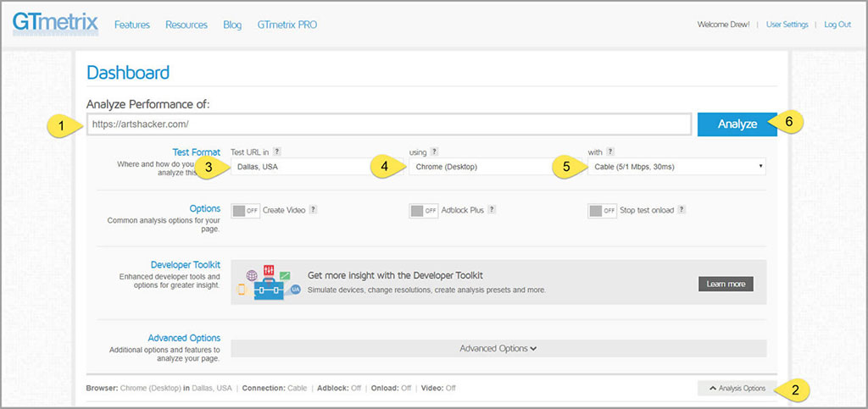Click the Dashboard heading

(x=128, y=73)
